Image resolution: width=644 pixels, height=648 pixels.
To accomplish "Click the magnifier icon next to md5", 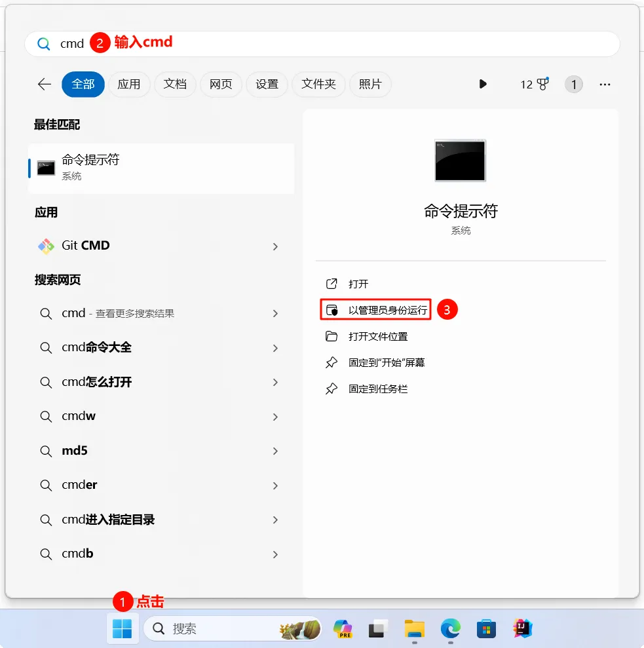I will click(x=46, y=451).
